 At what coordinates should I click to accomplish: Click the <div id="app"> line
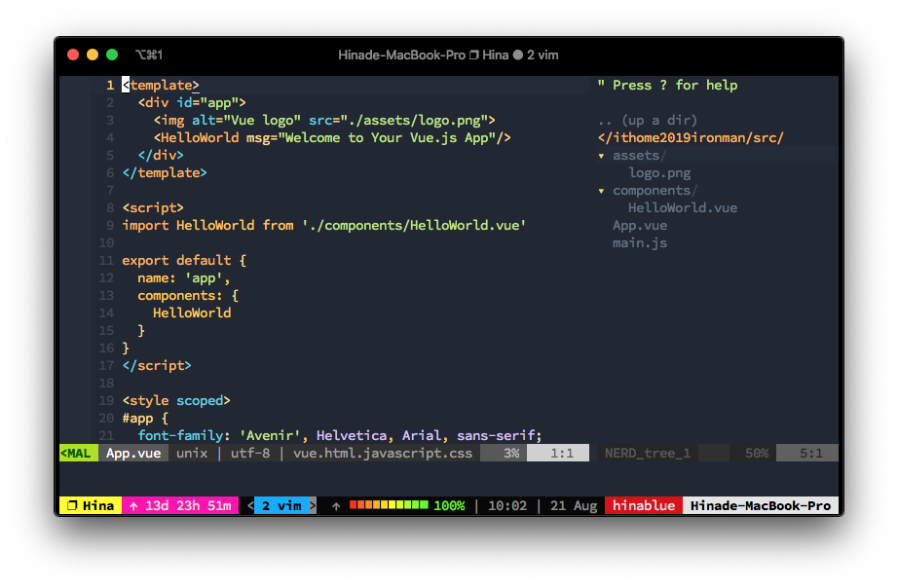[192, 103]
